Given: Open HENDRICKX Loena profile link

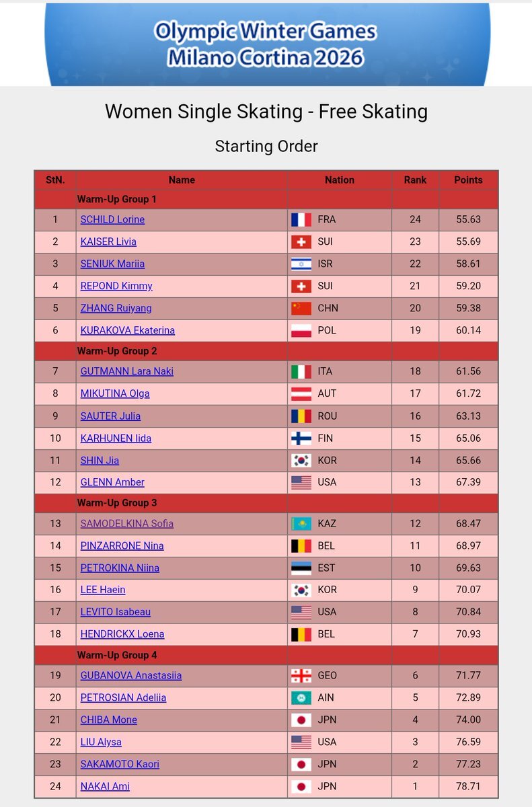Looking at the screenshot, I should pyautogui.click(x=122, y=634).
